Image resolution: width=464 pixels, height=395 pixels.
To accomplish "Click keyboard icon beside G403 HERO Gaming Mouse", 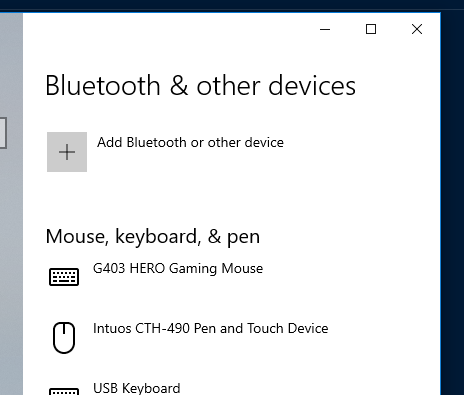I will click(x=64, y=277).
